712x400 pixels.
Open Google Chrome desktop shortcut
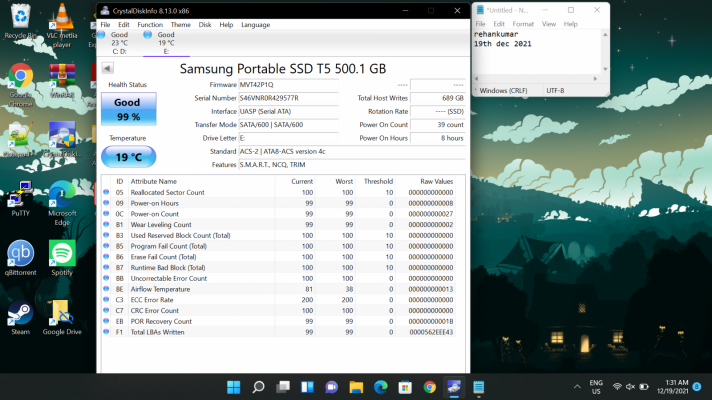pos(20,85)
